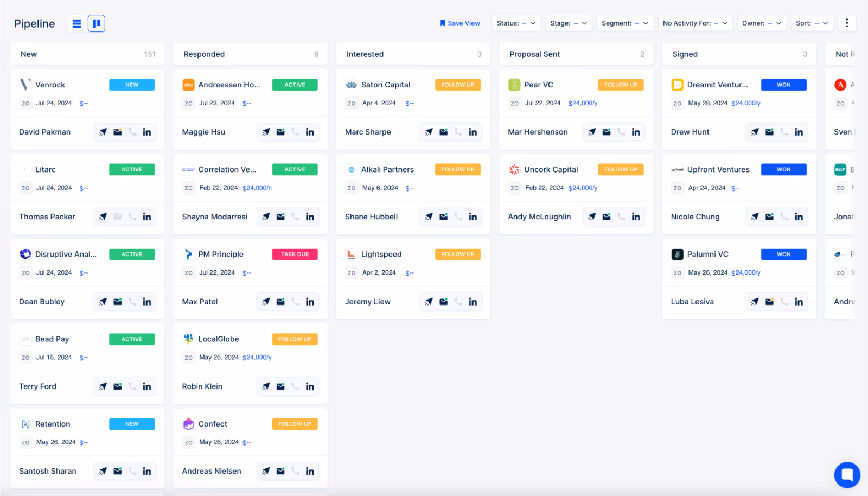Open the Sort dropdown

click(812, 23)
